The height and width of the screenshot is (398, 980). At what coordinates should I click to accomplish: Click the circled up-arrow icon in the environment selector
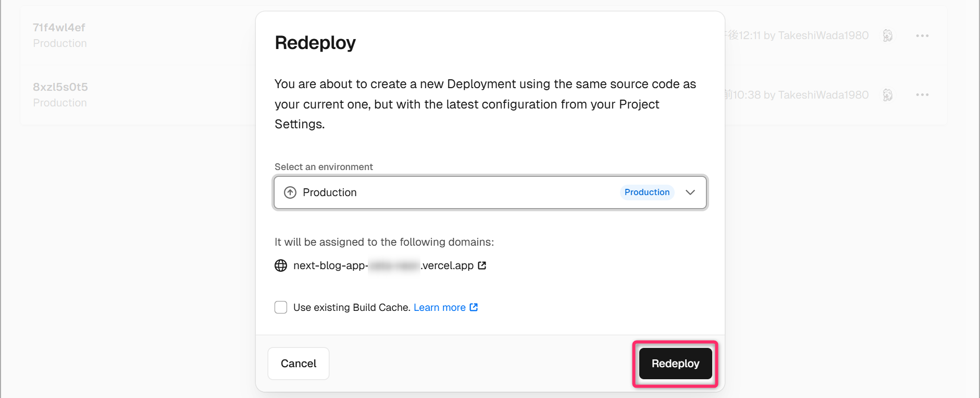290,192
